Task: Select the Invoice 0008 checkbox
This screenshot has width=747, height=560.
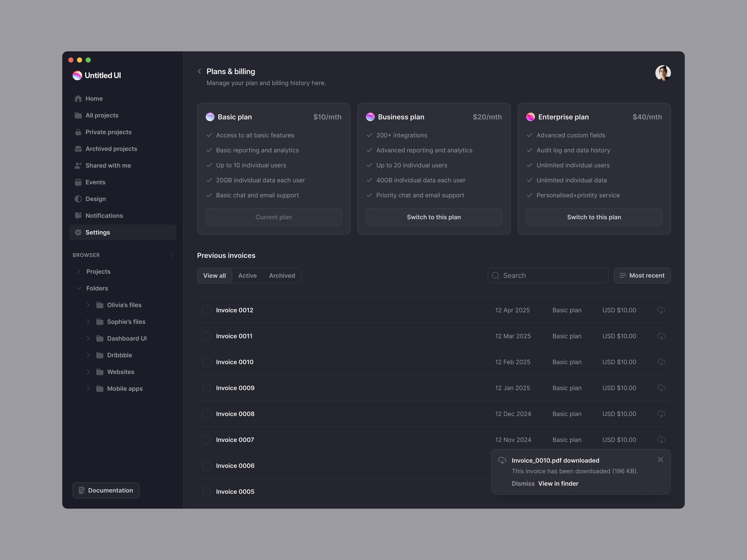Action: [206, 414]
